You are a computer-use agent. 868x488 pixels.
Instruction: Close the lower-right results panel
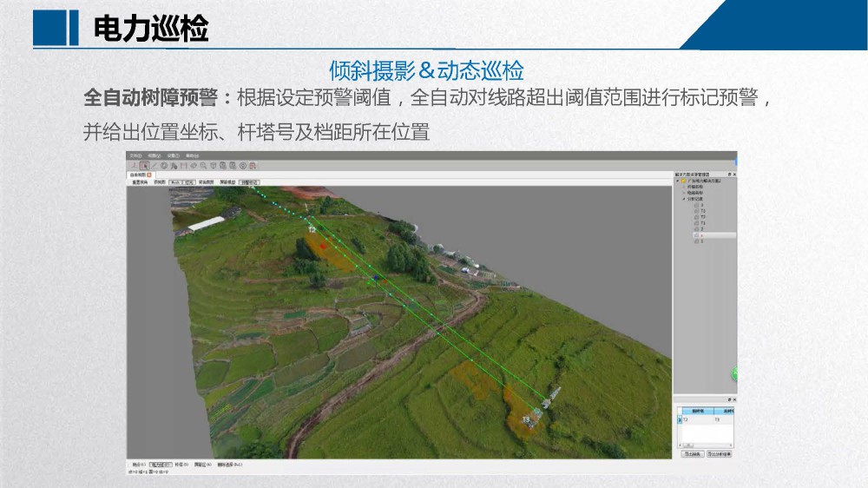pyautogui.click(x=734, y=400)
